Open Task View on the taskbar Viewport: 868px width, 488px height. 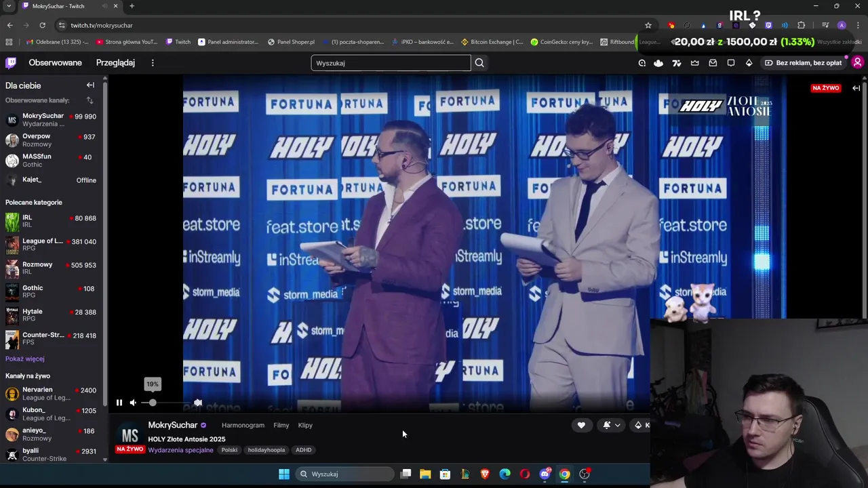click(x=406, y=474)
